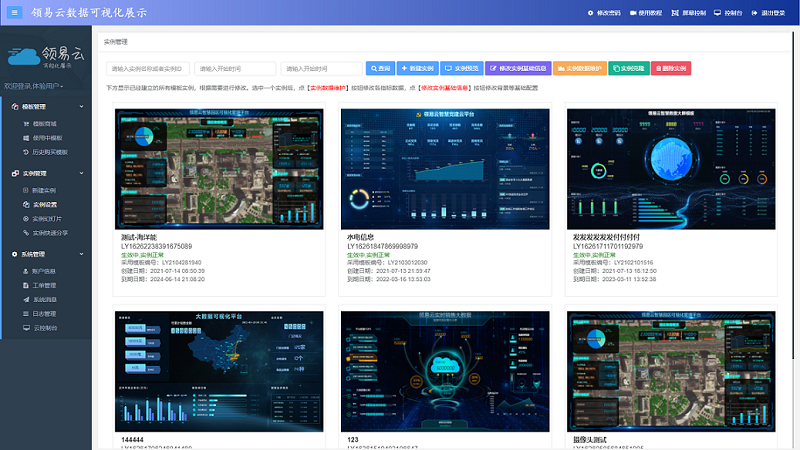Open the 欢迎登录,体验用户 dropdown
The height and width of the screenshot is (450, 800).
34,86
